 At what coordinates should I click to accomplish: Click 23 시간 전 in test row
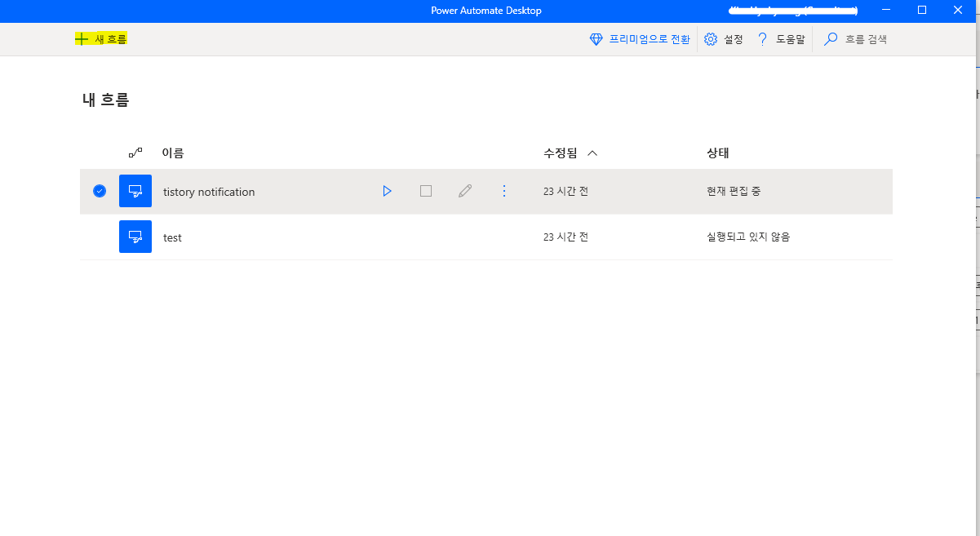pyautogui.click(x=565, y=237)
